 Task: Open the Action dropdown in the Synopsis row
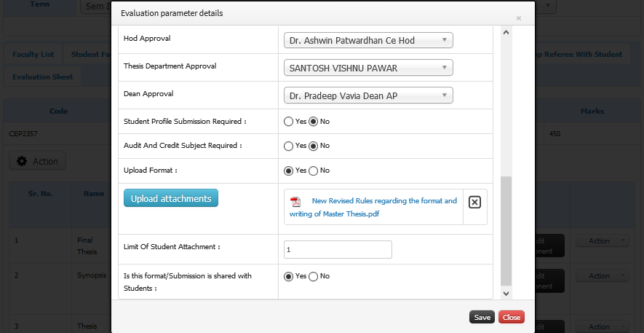[x=603, y=276]
